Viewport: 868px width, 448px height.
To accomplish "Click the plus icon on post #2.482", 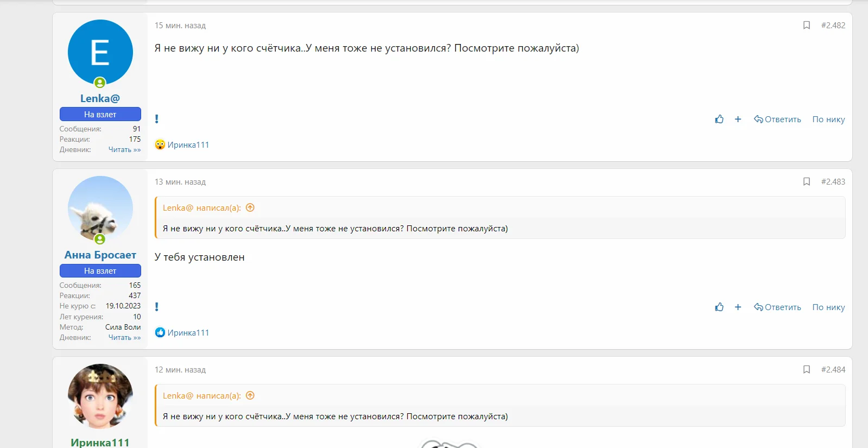I will [x=738, y=119].
